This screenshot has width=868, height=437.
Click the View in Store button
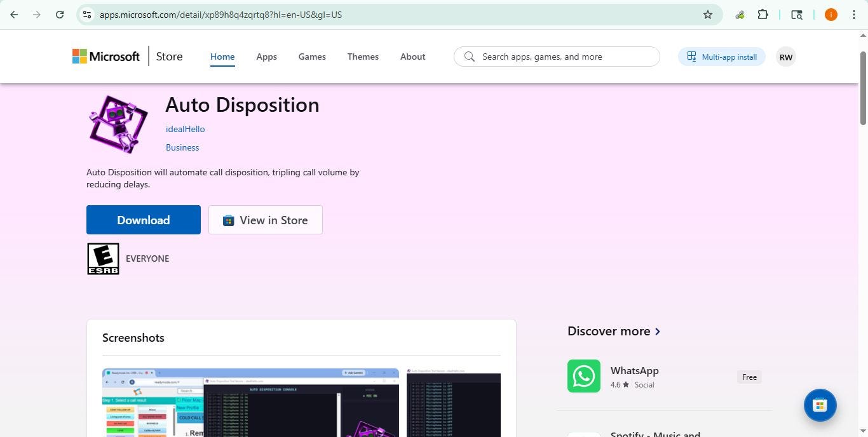[266, 220]
